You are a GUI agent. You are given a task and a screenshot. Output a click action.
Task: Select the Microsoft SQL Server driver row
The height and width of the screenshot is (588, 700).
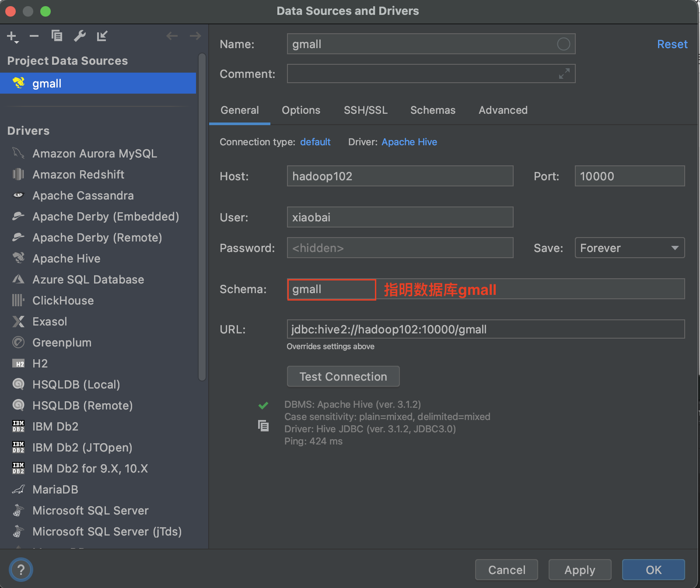[x=98, y=510]
